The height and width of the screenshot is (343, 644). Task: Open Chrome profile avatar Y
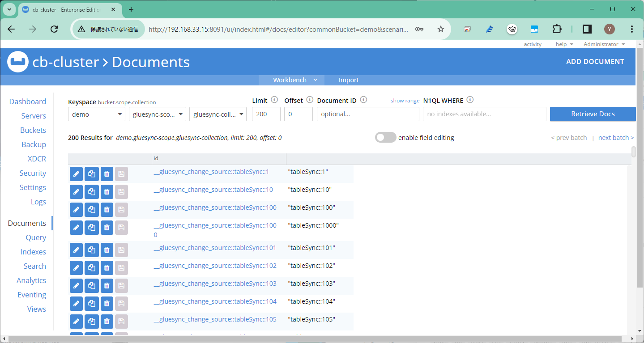click(x=610, y=29)
